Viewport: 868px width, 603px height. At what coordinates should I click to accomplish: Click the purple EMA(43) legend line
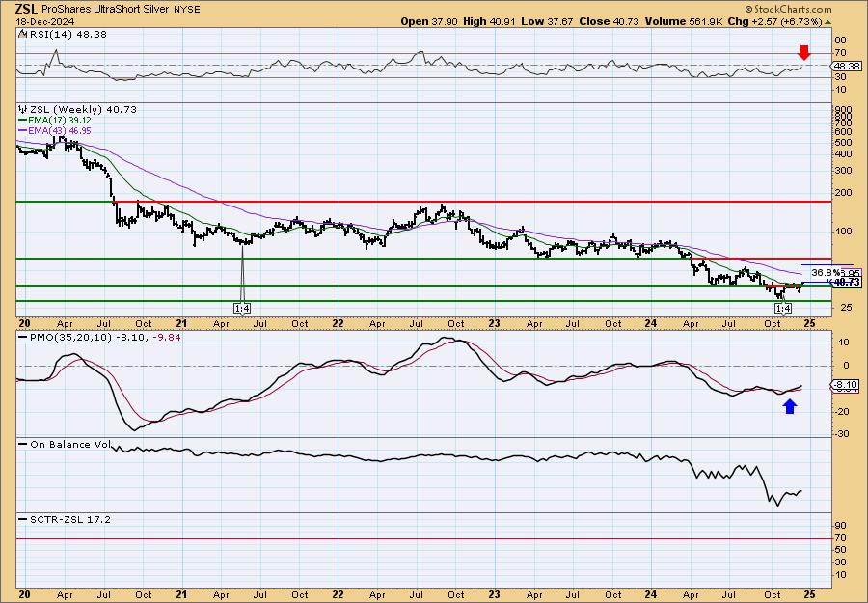pyautogui.click(x=23, y=130)
